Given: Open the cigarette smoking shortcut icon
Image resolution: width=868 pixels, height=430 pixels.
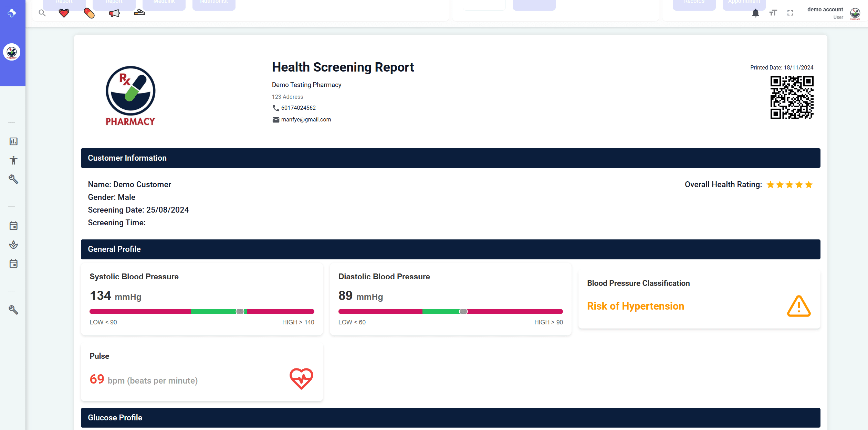Looking at the screenshot, I should coord(139,13).
